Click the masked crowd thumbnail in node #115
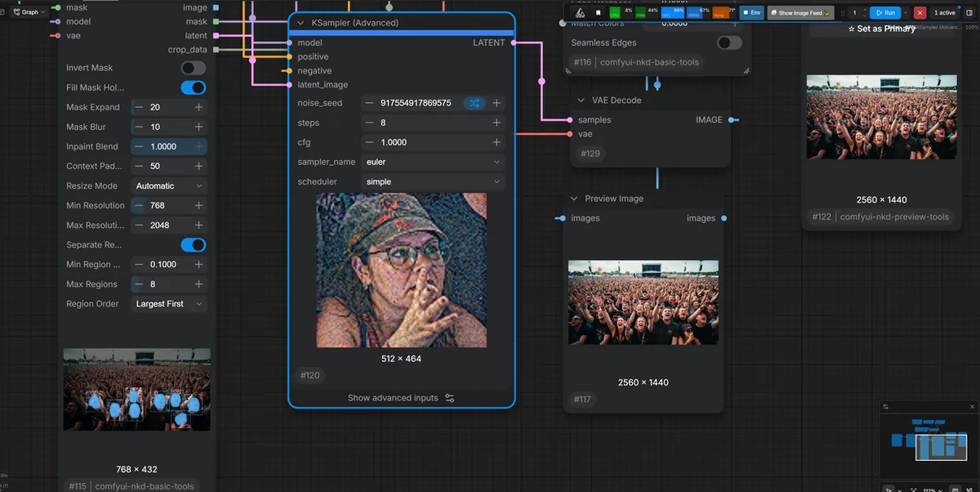 [x=136, y=390]
